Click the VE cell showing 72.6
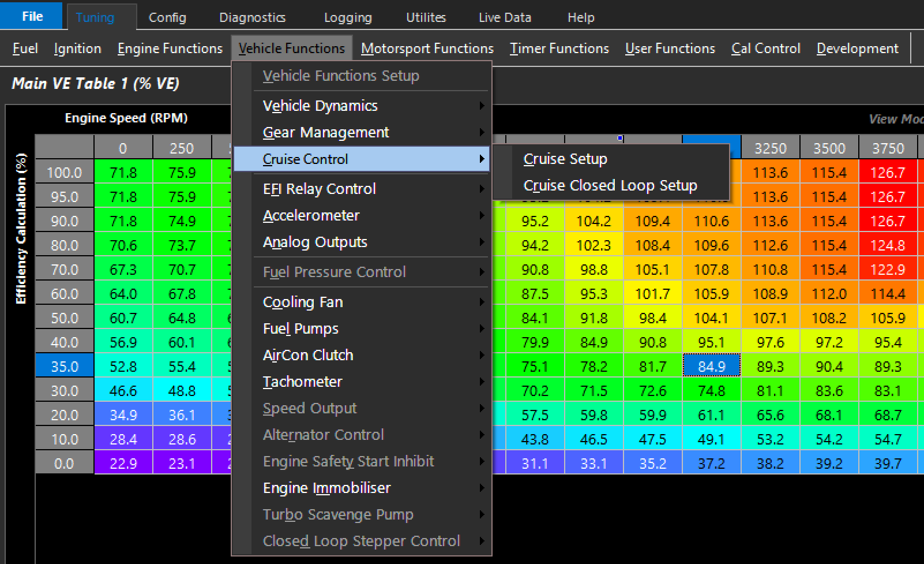Image resolution: width=924 pixels, height=564 pixels. coord(653,390)
